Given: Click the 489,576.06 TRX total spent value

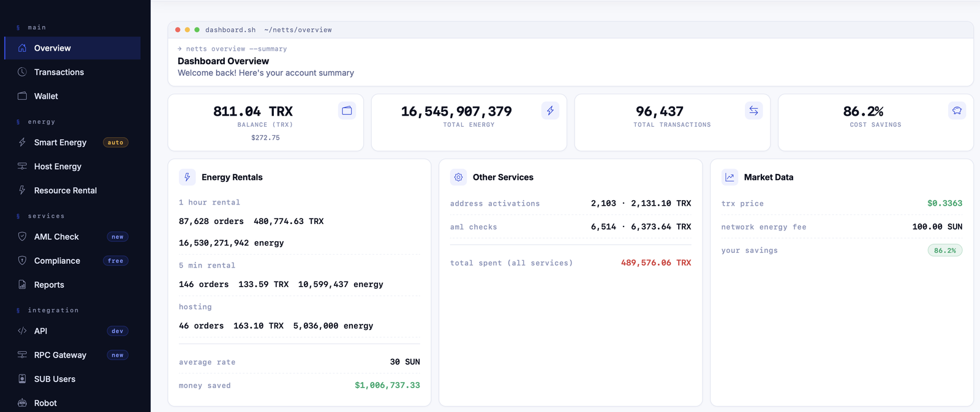Looking at the screenshot, I should 656,263.
